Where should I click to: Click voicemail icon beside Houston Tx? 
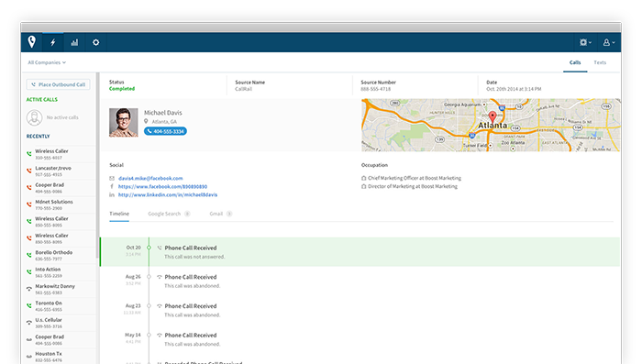[x=29, y=357]
